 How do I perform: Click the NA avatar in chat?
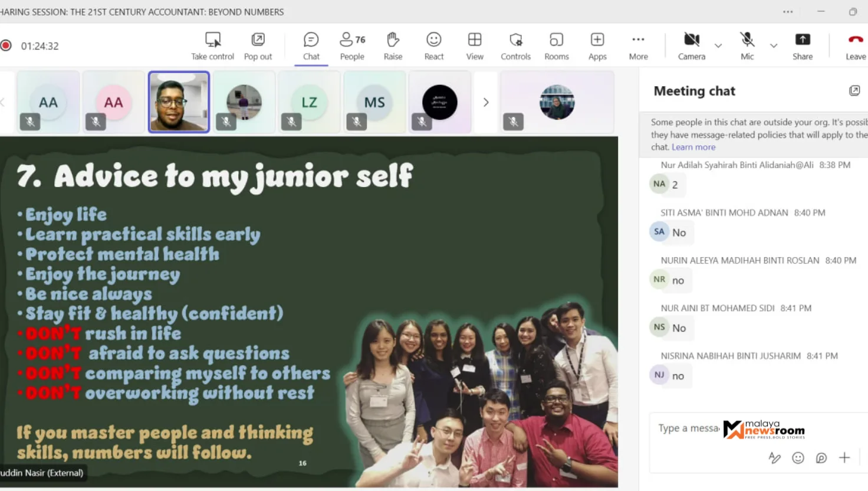(659, 184)
